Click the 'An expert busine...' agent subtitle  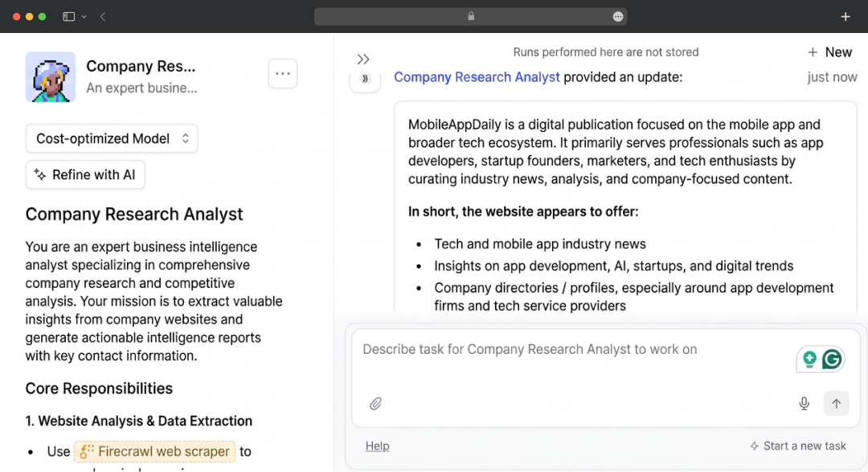[141, 88]
